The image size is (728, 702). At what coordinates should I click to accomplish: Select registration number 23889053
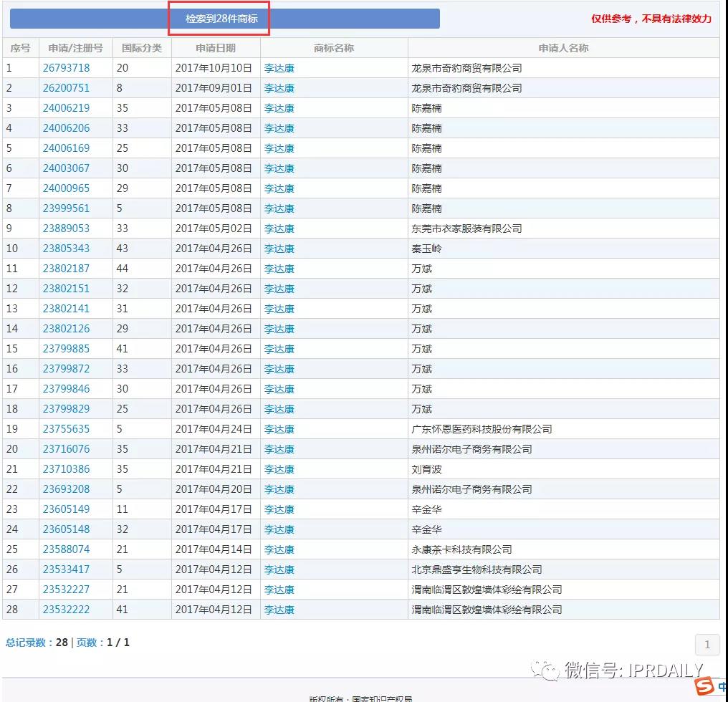[66, 229]
